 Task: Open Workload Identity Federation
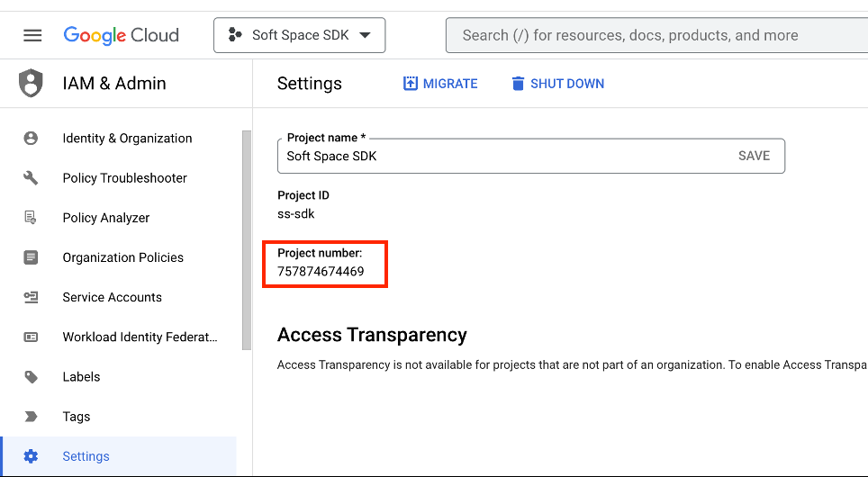pos(140,337)
